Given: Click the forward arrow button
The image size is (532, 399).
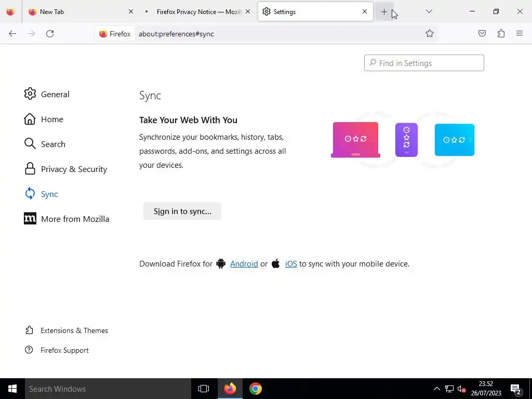Looking at the screenshot, I should click(x=31, y=34).
